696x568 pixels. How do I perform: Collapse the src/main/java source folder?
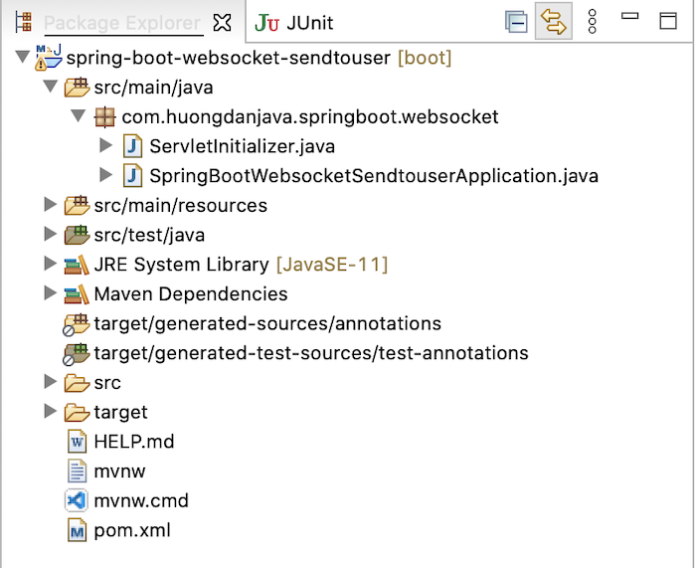pos(51,87)
